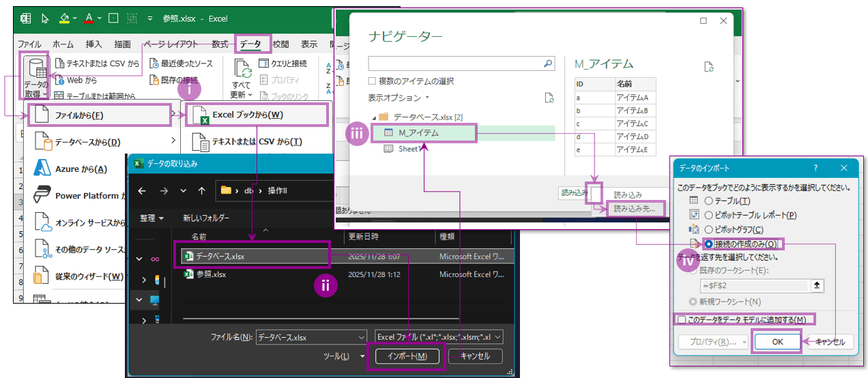Select ピボットグラフ(C) radio button

(x=708, y=229)
